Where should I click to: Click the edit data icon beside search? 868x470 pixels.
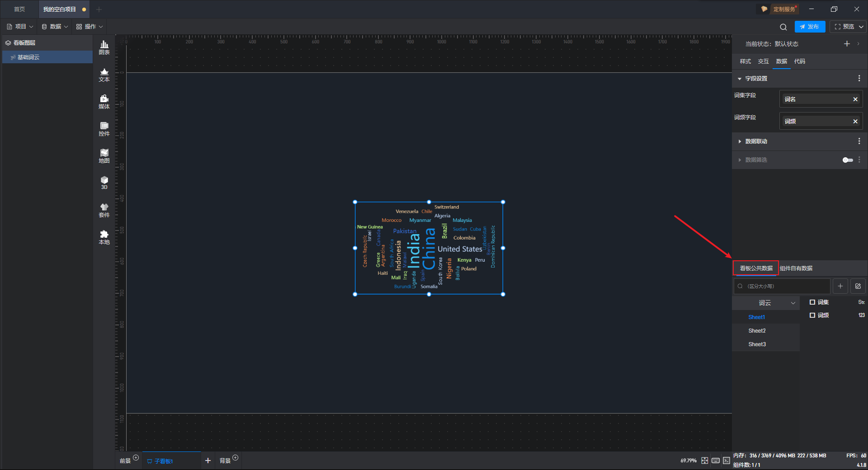pos(858,286)
